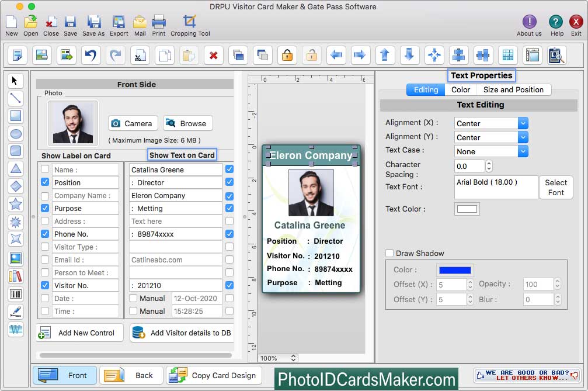This screenshot has width=588, height=391.
Task: Click the Email Id Catlineabc.com field
Action: point(176,259)
